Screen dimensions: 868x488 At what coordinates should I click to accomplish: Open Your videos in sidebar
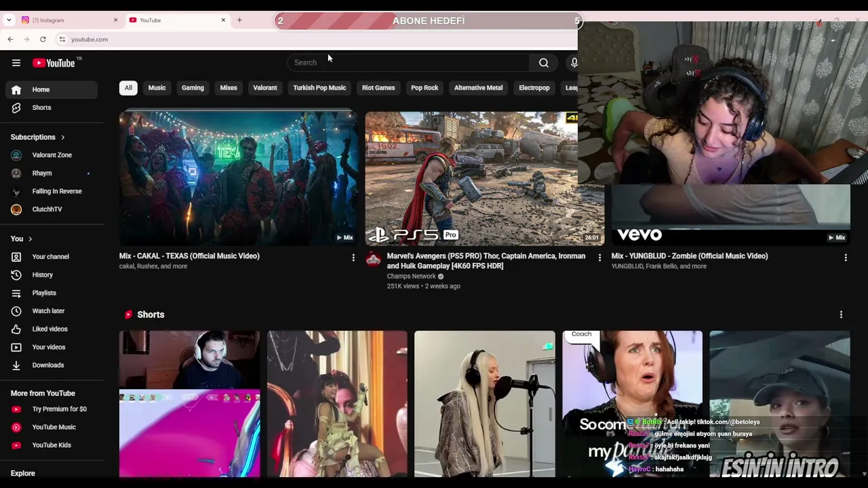tap(52, 347)
